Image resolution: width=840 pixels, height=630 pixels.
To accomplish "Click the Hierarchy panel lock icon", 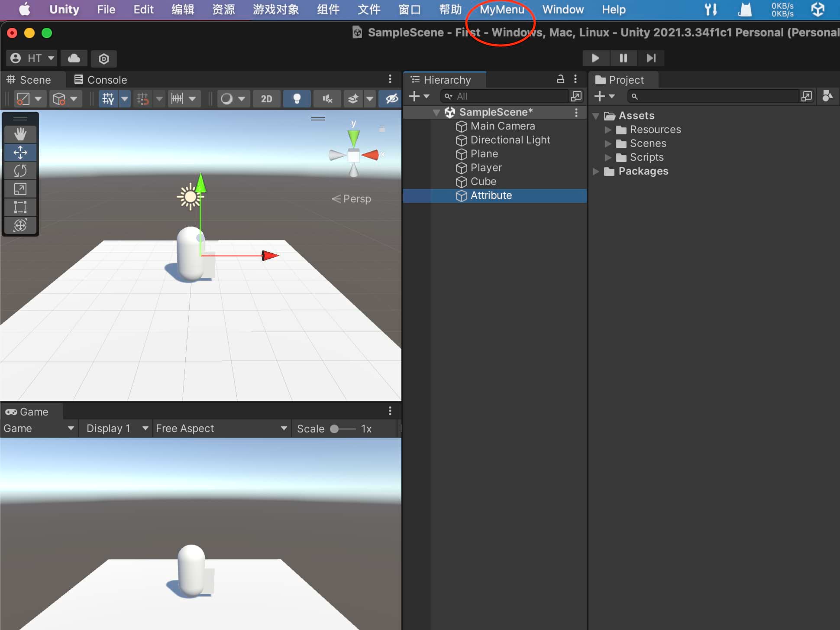I will pos(560,79).
